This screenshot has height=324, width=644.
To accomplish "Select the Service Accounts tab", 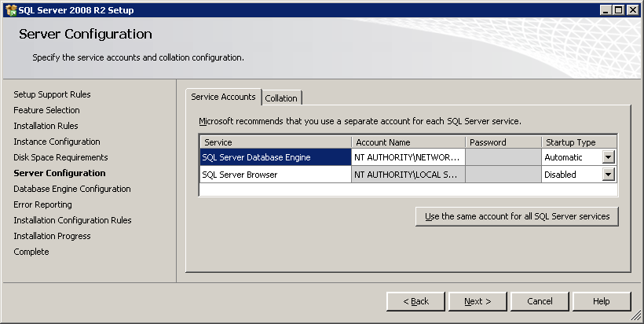I will 224,97.
